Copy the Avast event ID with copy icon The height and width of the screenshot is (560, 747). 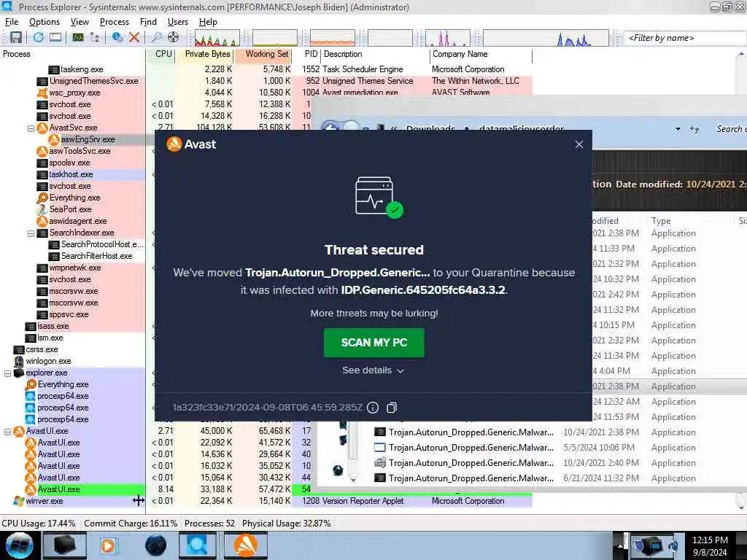392,408
